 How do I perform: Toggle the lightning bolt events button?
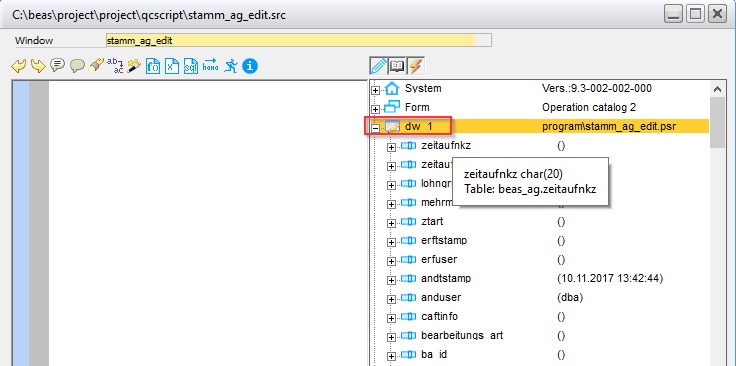[x=416, y=66]
